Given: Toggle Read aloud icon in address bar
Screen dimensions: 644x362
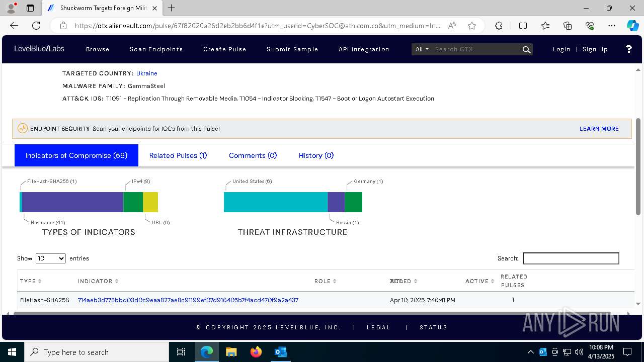Looking at the screenshot, I should pyautogui.click(x=452, y=26).
